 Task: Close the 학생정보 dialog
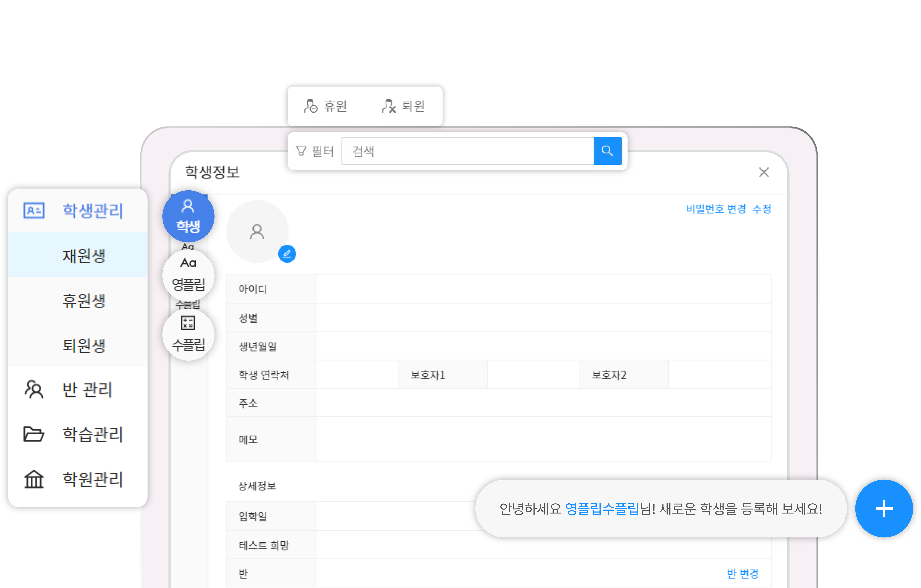point(764,172)
